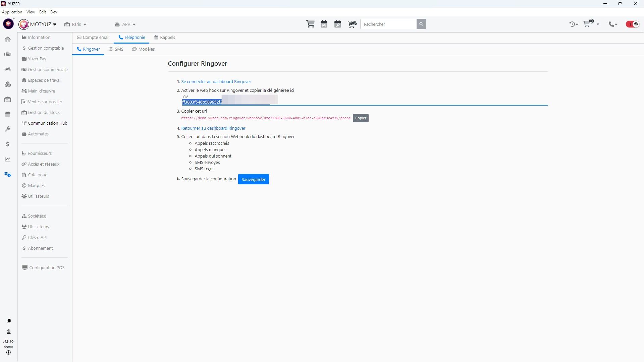Click the info icon below version number
644x362 pixels.
(x=9, y=353)
